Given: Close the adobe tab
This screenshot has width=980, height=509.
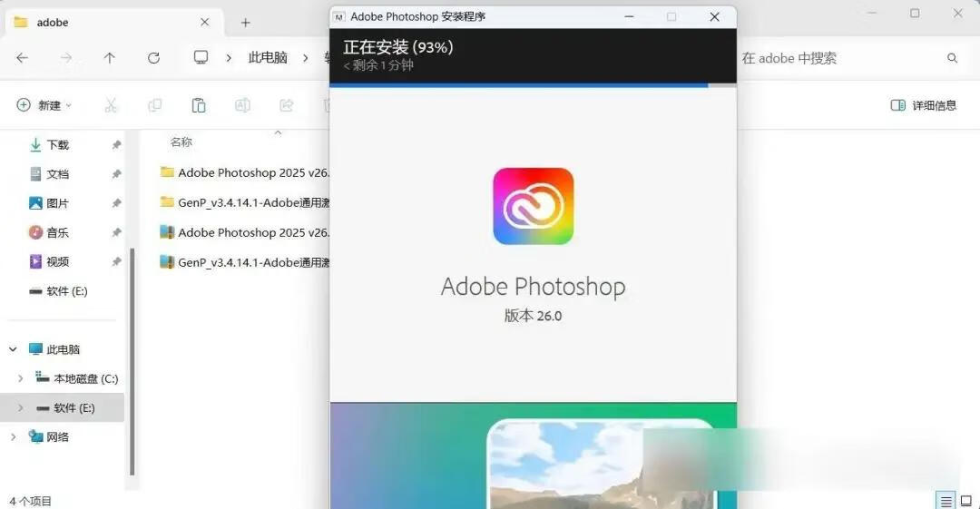Looking at the screenshot, I should click(x=204, y=22).
